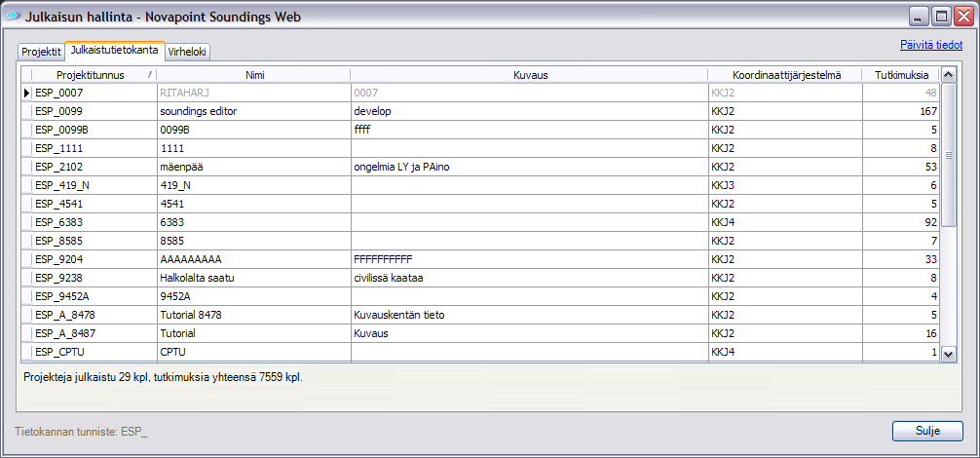
Task: Select row ESP_8585
Action: point(480,241)
